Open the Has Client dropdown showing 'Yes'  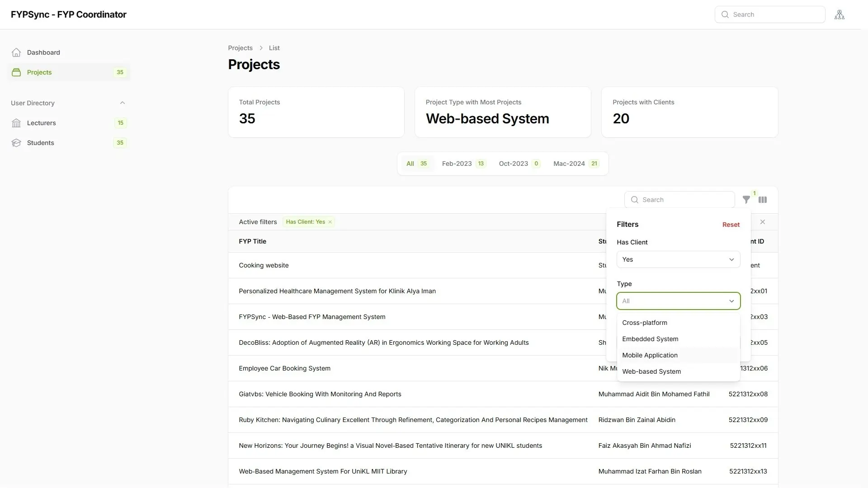[x=678, y=259]
